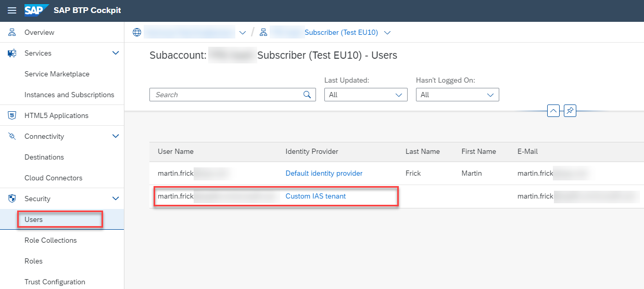This screenshot has height=289, width=644.
Task: Open the global account breadcrumb dropdown
Action: point(242,33)
